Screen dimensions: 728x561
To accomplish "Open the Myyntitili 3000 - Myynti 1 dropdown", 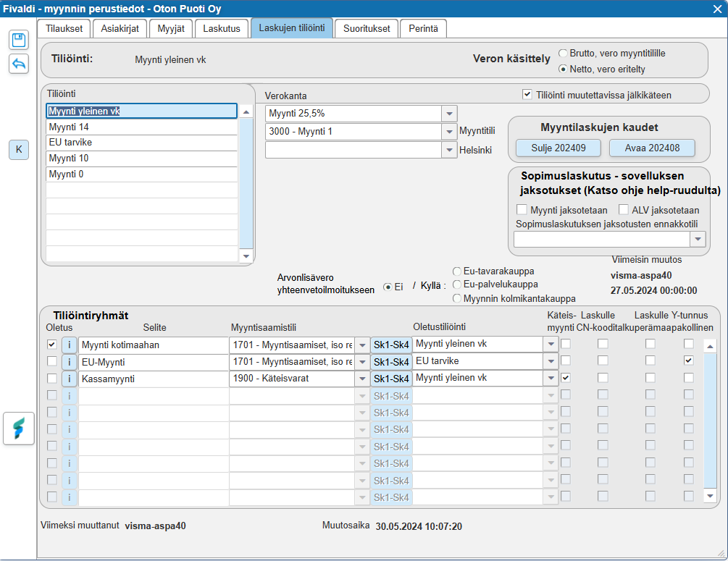I will click(x=450, y=132).
